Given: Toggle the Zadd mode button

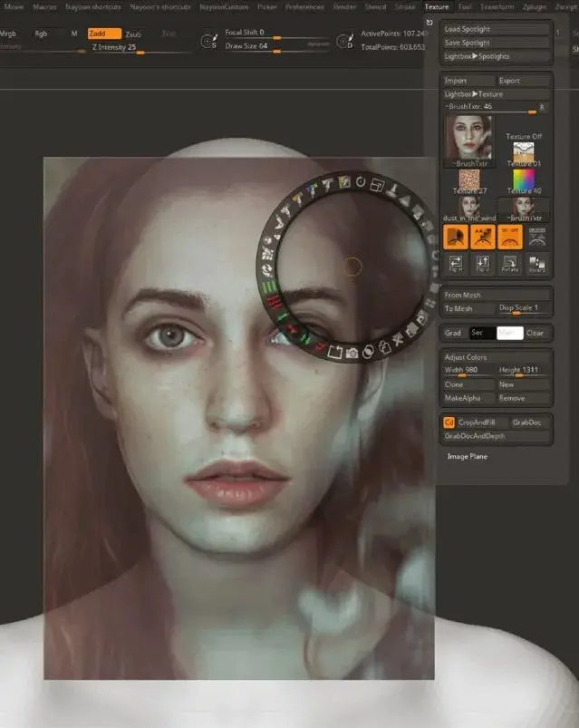Looking at the screenshot, I should (104, 34).
